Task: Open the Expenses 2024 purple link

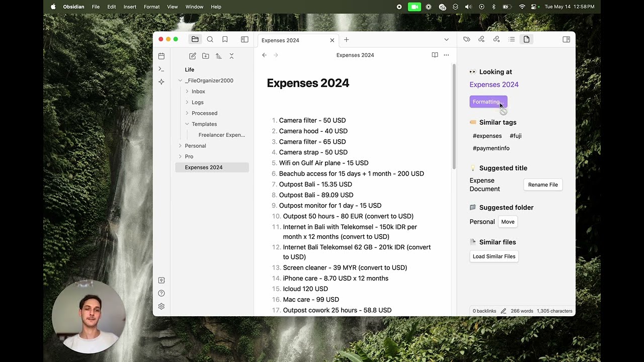Action: click(x=494, y=84)
